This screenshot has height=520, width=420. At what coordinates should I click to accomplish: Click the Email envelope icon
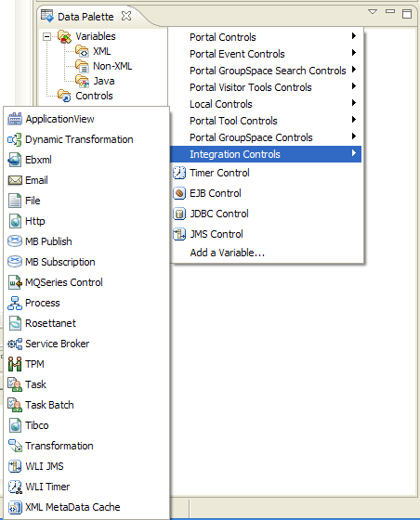15,180
